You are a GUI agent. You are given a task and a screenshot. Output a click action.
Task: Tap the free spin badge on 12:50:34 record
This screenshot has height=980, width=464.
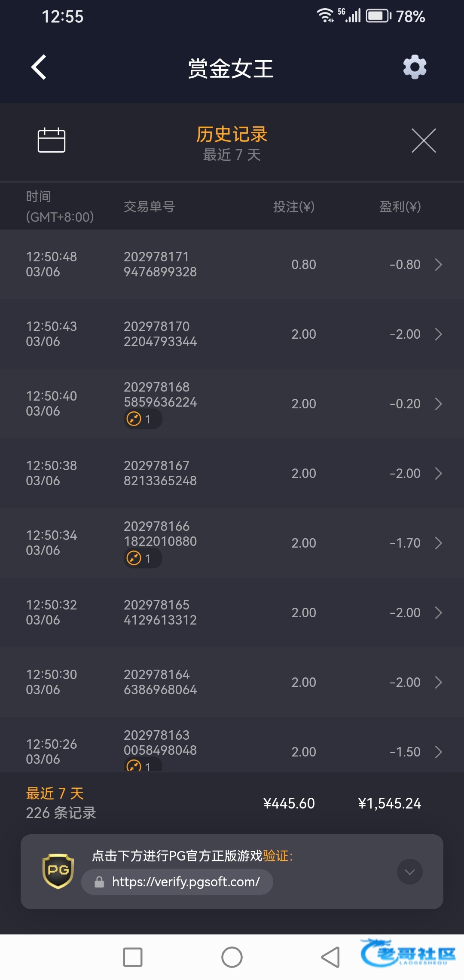click(142, 558)
